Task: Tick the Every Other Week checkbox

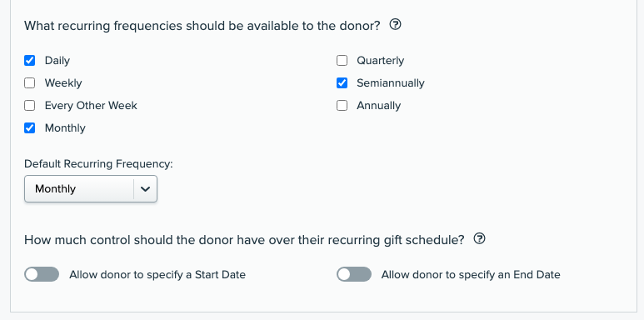Action: click(x=29, y=106)
